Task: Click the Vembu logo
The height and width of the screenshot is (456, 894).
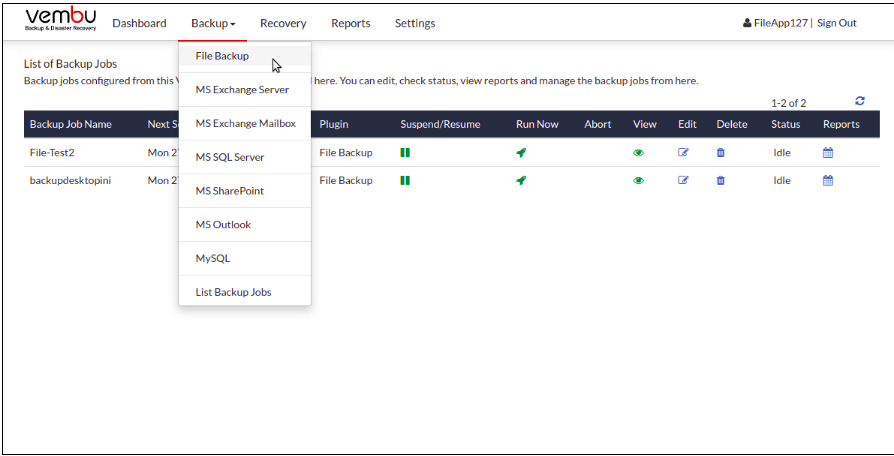Action: coord(61,21)
